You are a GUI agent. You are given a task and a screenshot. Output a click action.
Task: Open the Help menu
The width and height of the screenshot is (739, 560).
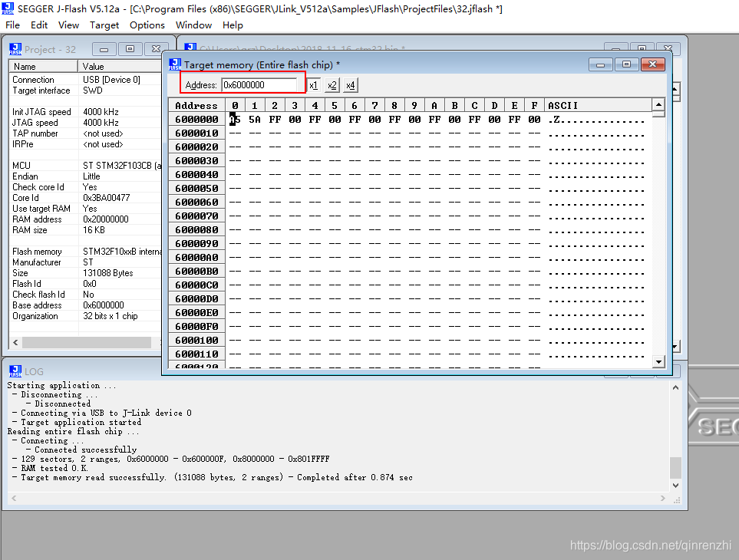coord(233,25)
